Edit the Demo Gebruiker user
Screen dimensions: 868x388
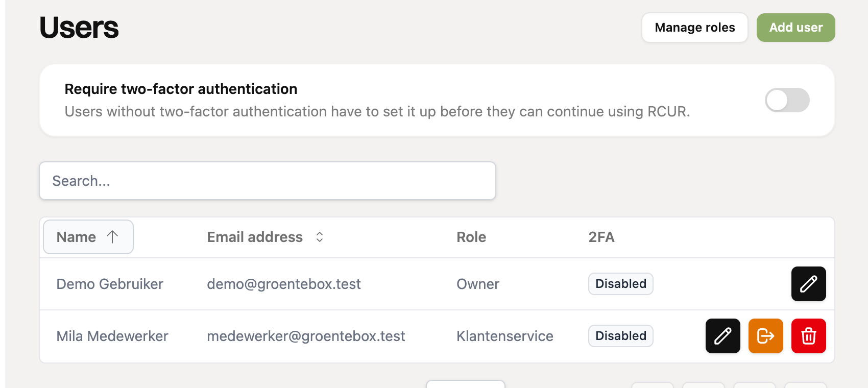(808, 284)
